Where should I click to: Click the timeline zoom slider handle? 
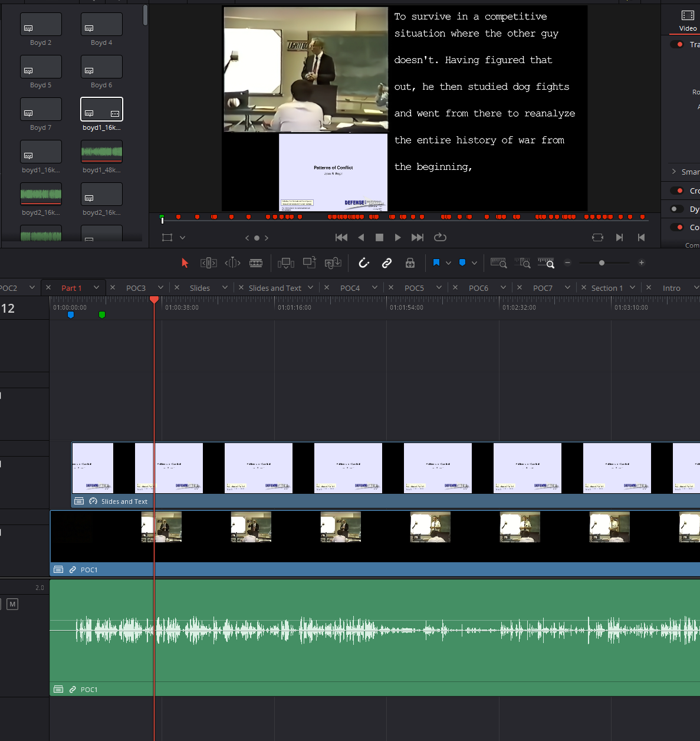point(602,263)
